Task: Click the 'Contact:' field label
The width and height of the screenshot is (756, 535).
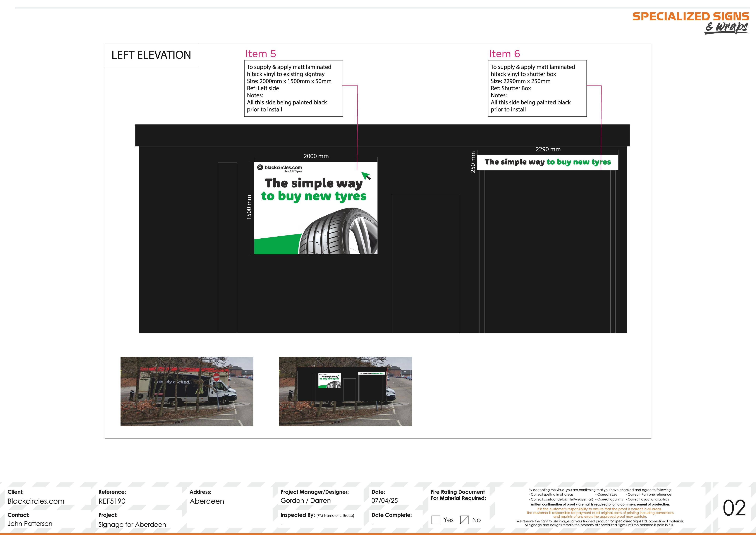Action: point(18,515)
